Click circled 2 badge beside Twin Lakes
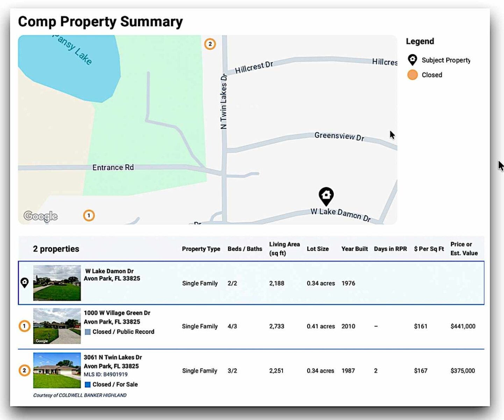Screen dimensions: 504x420 [24, 370]
